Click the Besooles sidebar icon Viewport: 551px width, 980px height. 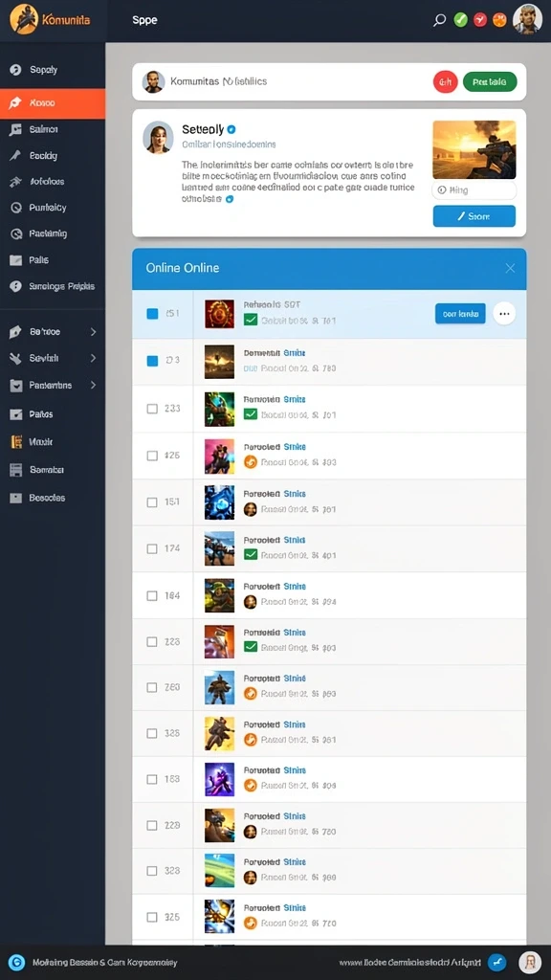tap(16, 498)
